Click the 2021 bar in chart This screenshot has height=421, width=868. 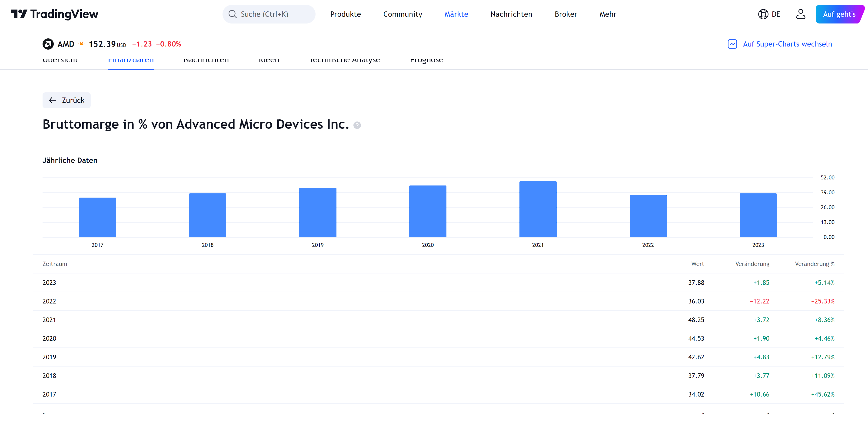pos(538,209)
